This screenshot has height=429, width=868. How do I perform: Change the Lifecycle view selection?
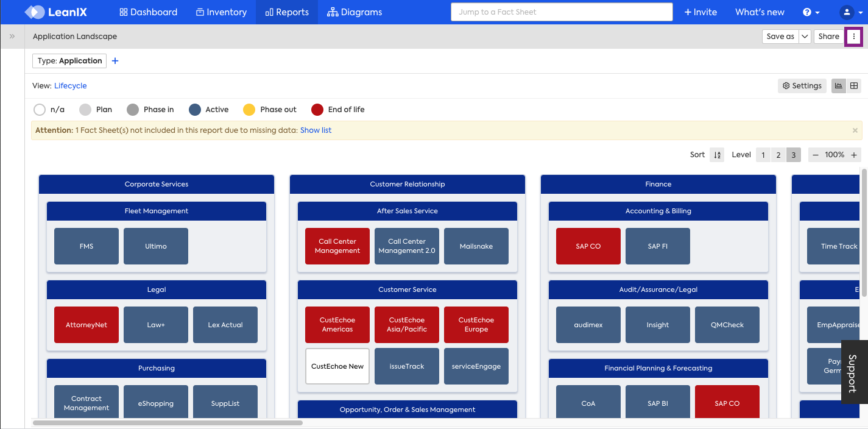coord(71,86)
